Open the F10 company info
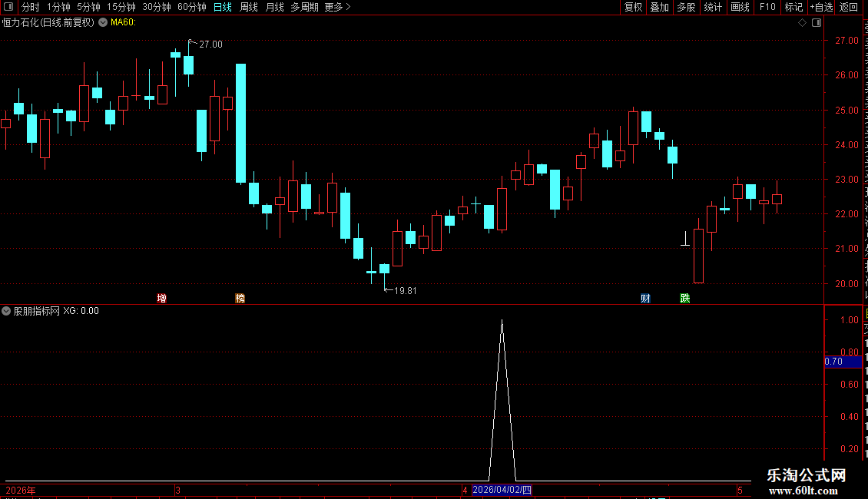This screenshot has width=868, height=499. click(767, 7)
